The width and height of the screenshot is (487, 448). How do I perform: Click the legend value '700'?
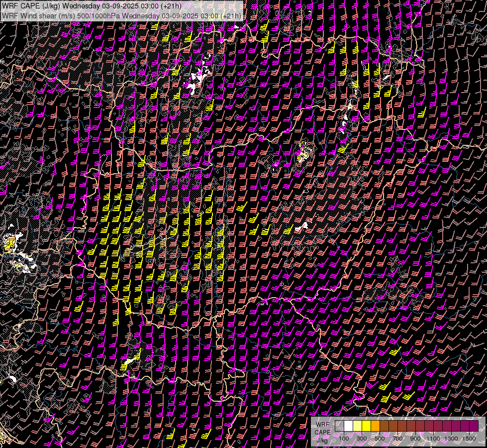coord(398,439)
